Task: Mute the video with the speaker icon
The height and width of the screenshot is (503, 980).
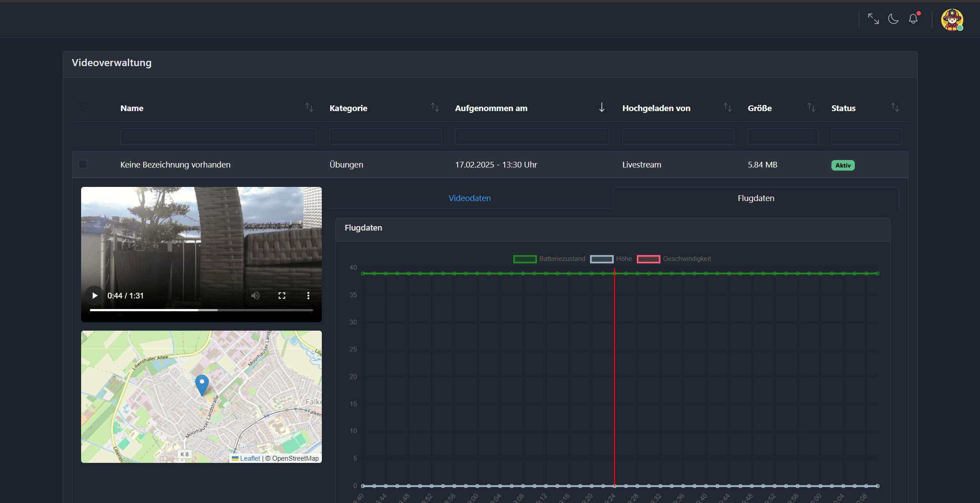Action: point(255,295)
